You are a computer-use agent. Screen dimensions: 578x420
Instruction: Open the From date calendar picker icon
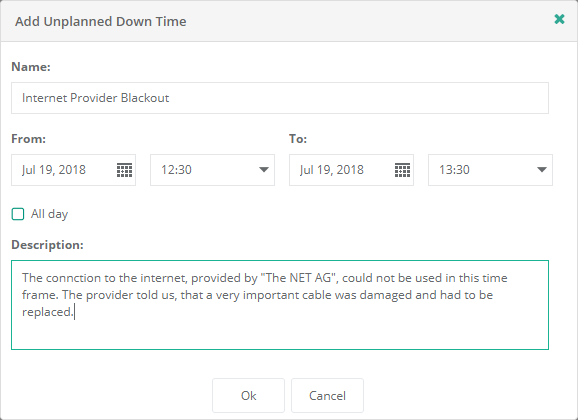coord(124,170)
